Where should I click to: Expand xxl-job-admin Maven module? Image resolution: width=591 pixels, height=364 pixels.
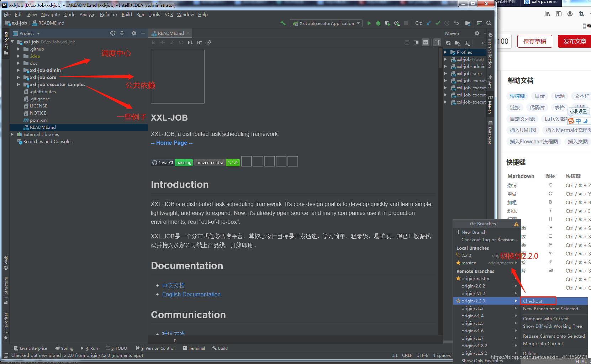coord(445,67)
